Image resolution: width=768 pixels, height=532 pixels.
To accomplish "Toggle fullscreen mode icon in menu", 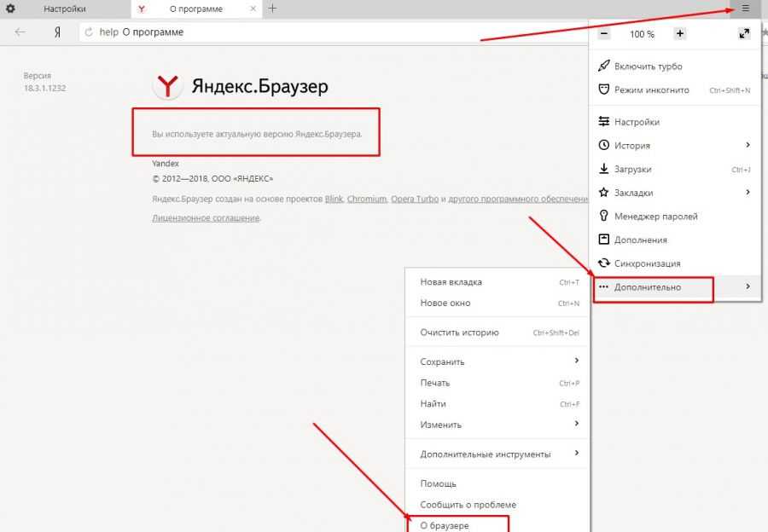I will tap(744, 34).
